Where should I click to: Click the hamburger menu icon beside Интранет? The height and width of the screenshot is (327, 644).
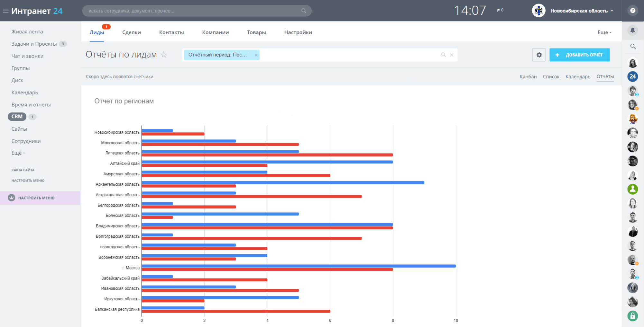(5, 11)
